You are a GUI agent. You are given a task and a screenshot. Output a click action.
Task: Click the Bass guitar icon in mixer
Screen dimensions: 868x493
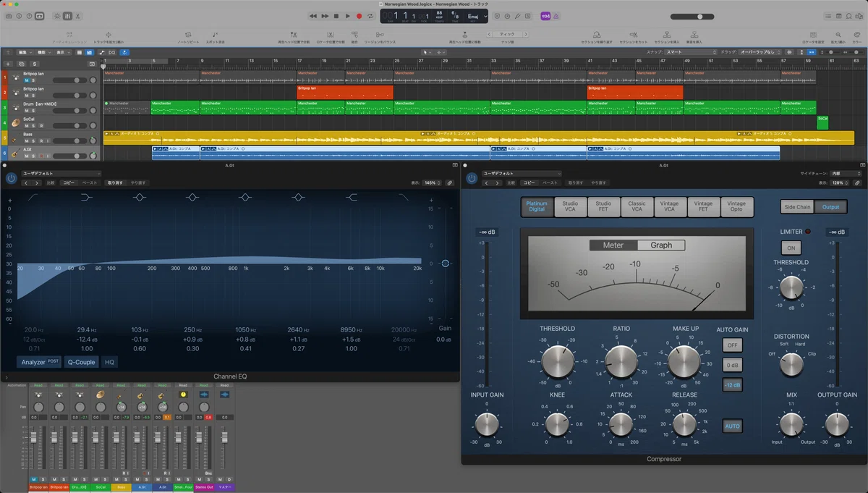[121, 395]
